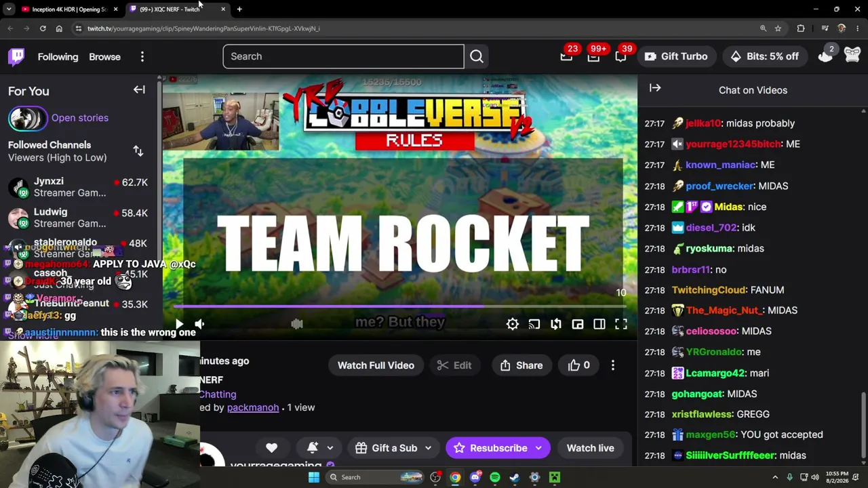This screenshot has width=868, height=488.
Task: Follow the channel with the heart button
Action: point(271,448)
